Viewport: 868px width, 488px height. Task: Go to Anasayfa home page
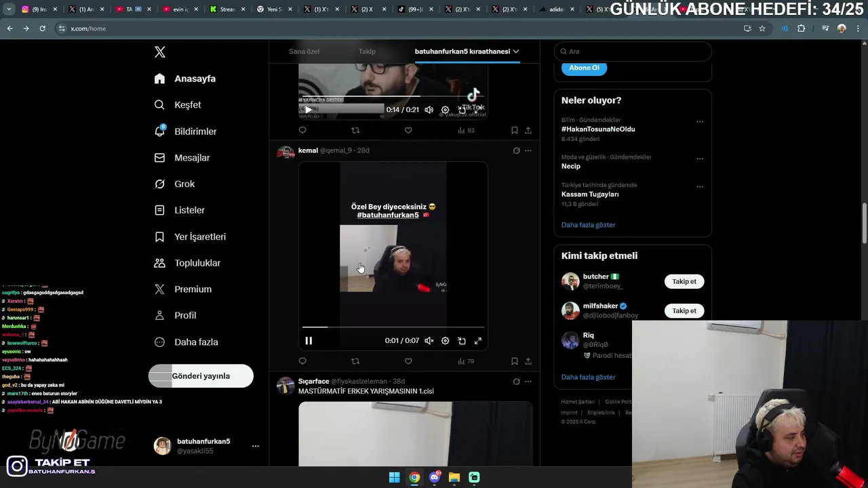coord(185,79)
